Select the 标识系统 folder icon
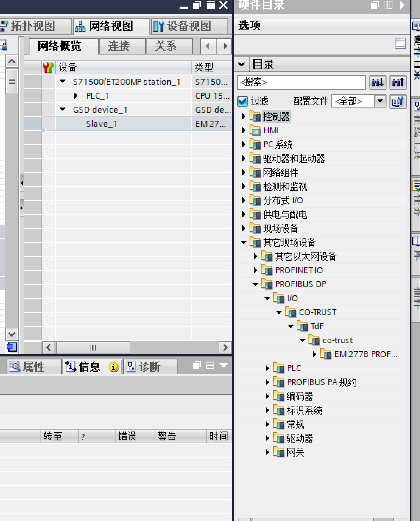This screenshot has width=420, height=521. click(x=279, y=410)
